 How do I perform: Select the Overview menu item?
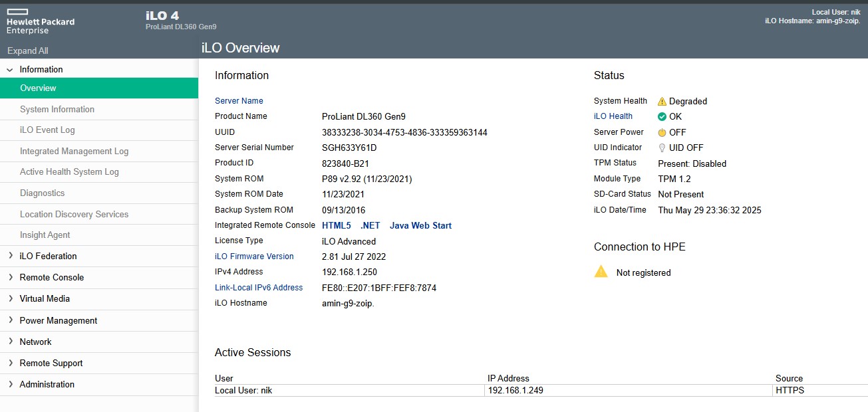tap(99, 88)
